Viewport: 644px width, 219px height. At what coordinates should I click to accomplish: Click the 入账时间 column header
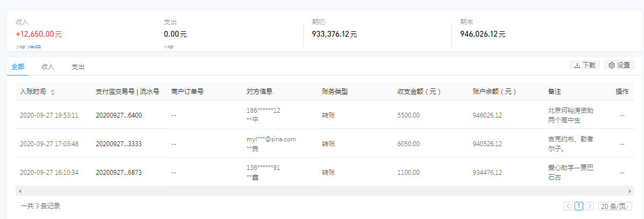[33, 92]
